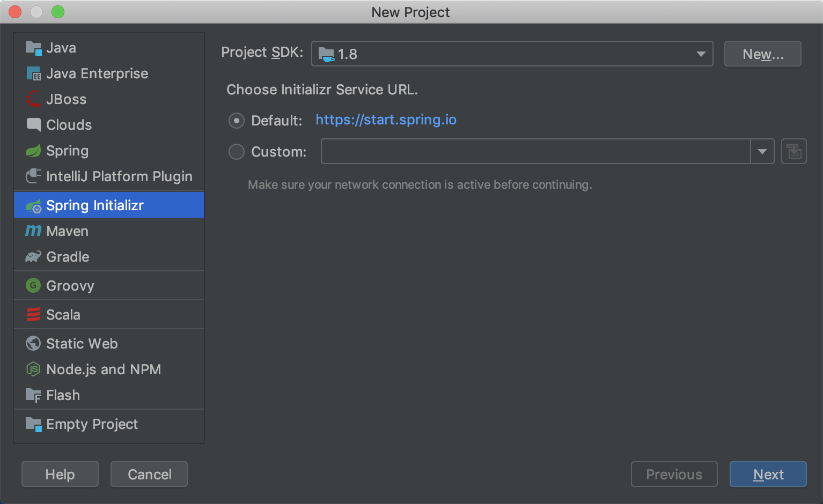Click the green macOS zoom window button
The image size is (823, 504).
point(58,12)
